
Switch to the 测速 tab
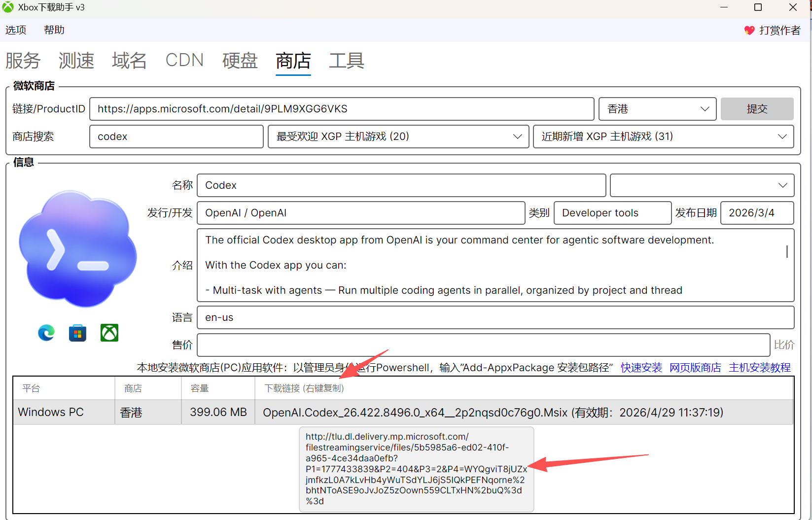pos(76,61)
